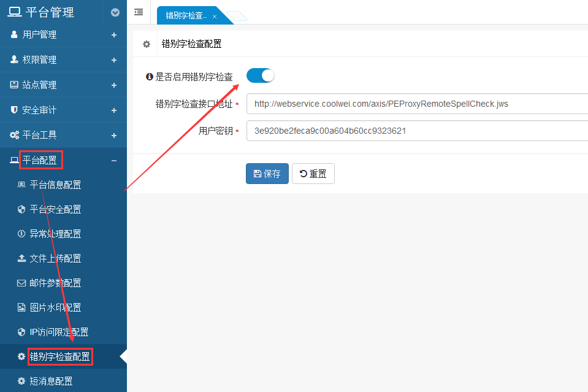
Task: Expand the 权限管理 menu section
Action: pos(63,60)
